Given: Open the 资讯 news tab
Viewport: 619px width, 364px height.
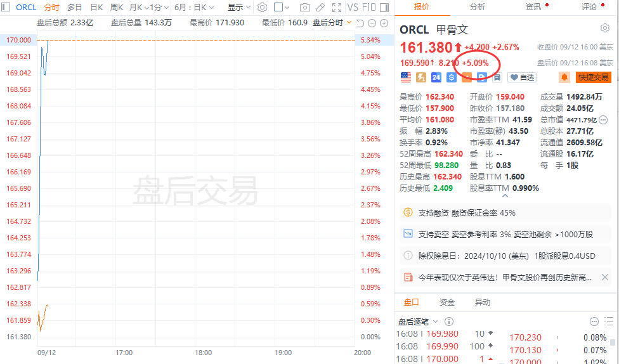Looking at the screenshot, I should (533, 7).
